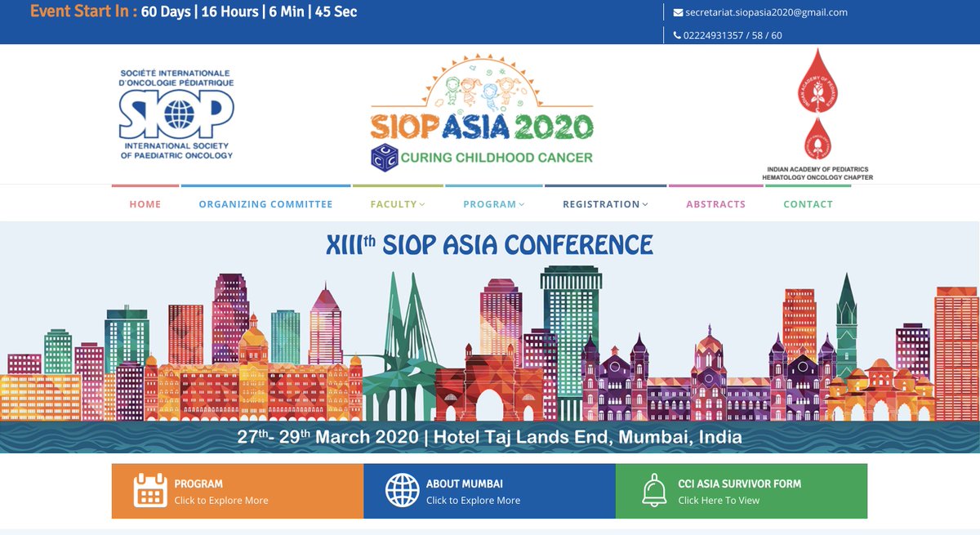Viewport: 980px width, 535px height.
Task: Click the XIIIth SIOP ASIA CONFERENCE heading
Action: click(489, 244)
